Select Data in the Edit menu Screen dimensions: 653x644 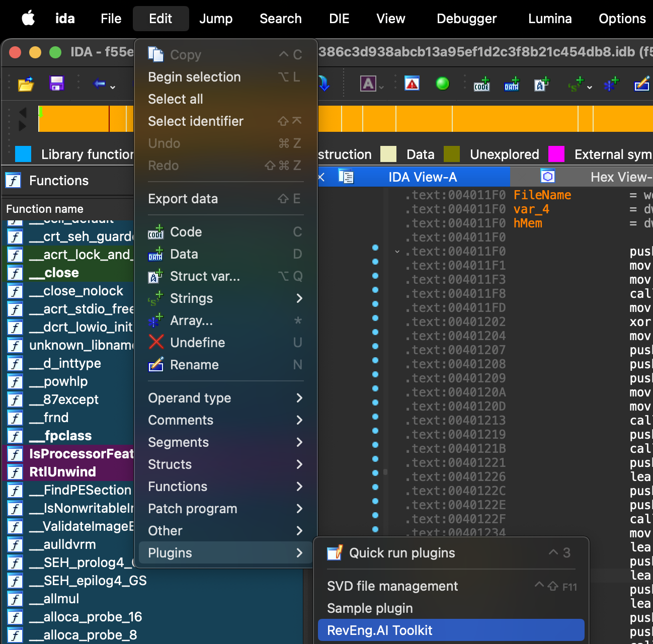pos(226,254)
